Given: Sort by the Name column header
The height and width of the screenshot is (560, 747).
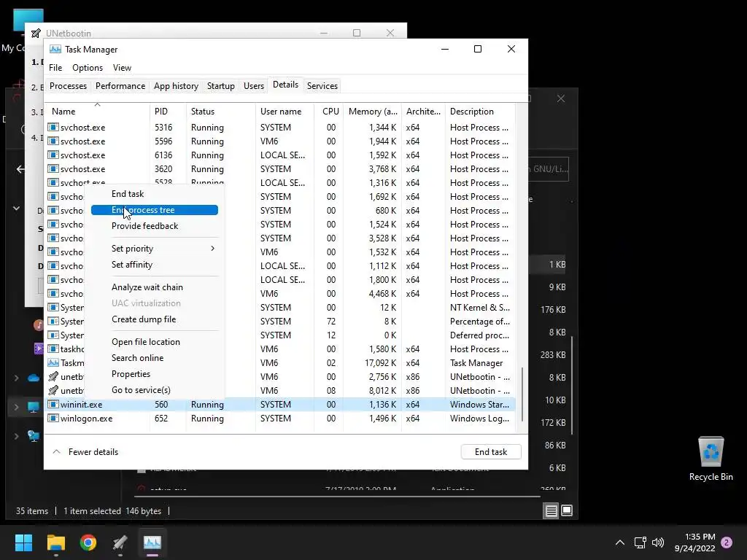Looking at the screenshot, I should point(97,111).
